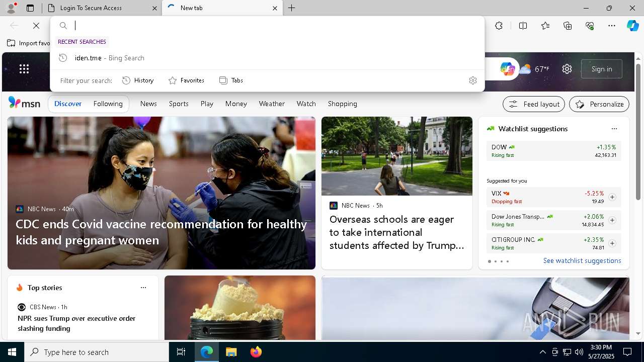Filter search by Favorites

[x=187, y=80]
